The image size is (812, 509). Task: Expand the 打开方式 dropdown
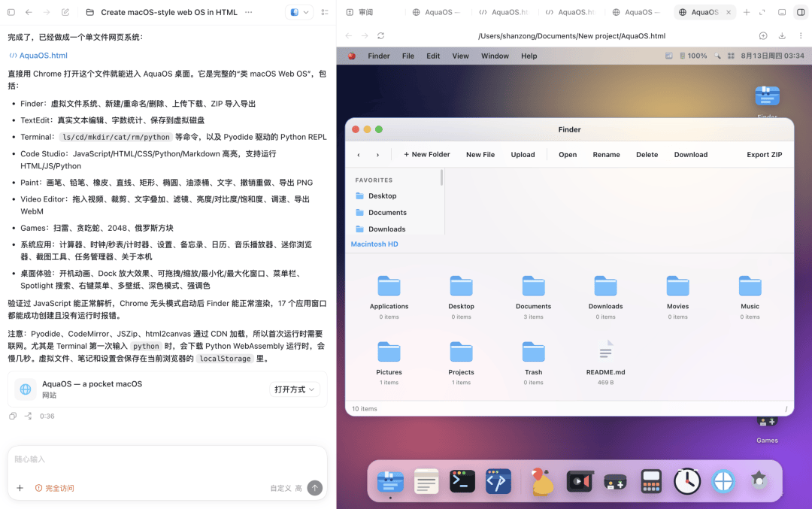295,389
